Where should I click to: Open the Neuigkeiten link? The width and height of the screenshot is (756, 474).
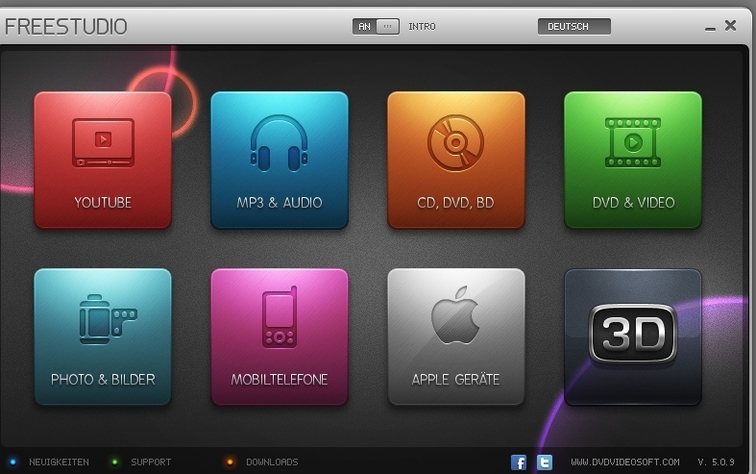click(59, 462)
